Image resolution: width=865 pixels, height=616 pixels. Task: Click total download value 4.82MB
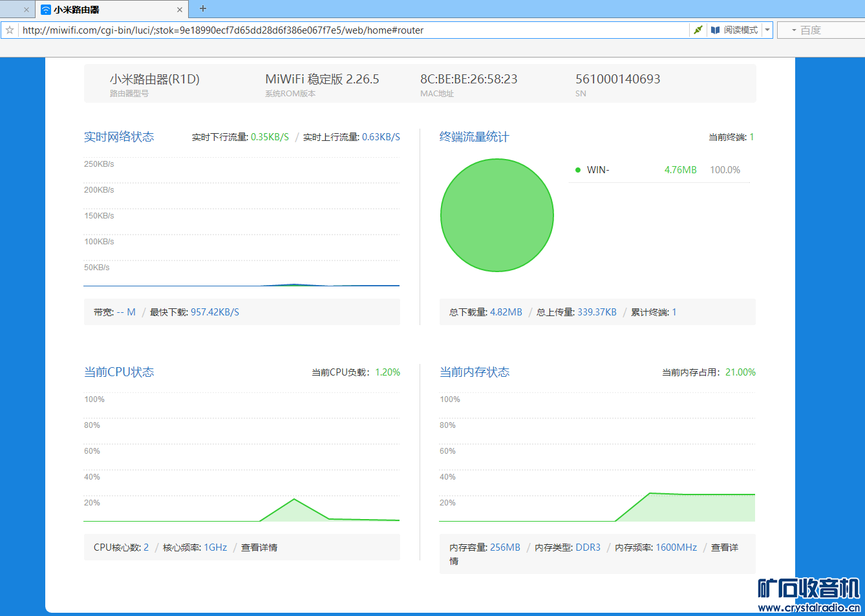point(506,312)
